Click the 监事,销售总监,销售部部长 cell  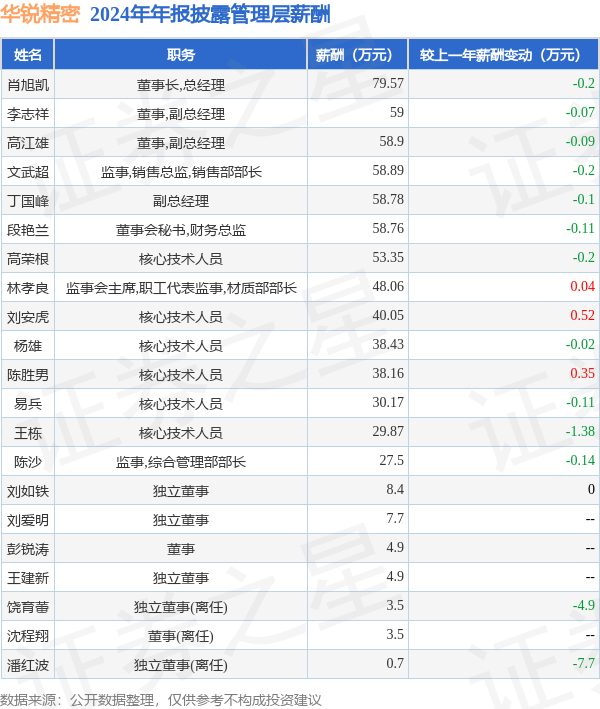click(181, 171)
